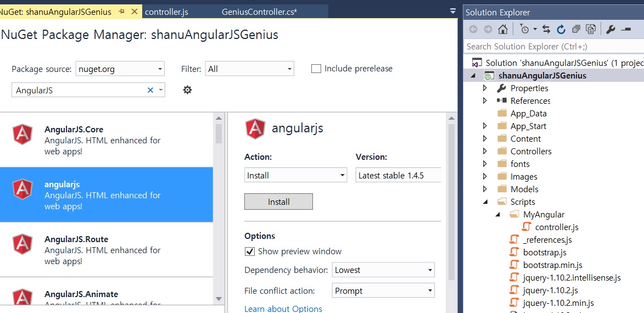
Task: Close the NuGet shanuAngularJSGenius tab
Action: pos(134,12)
